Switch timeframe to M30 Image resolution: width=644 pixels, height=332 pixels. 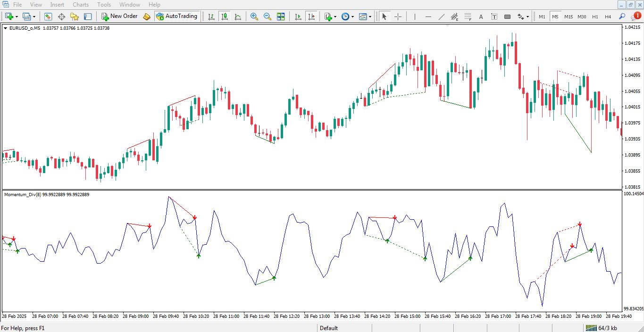(x=582, y=17)
